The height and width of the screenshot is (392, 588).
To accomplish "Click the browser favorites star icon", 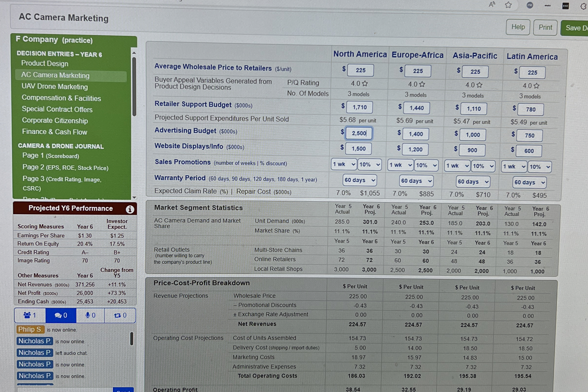I will pyautogui.click(x=508, y=5).
